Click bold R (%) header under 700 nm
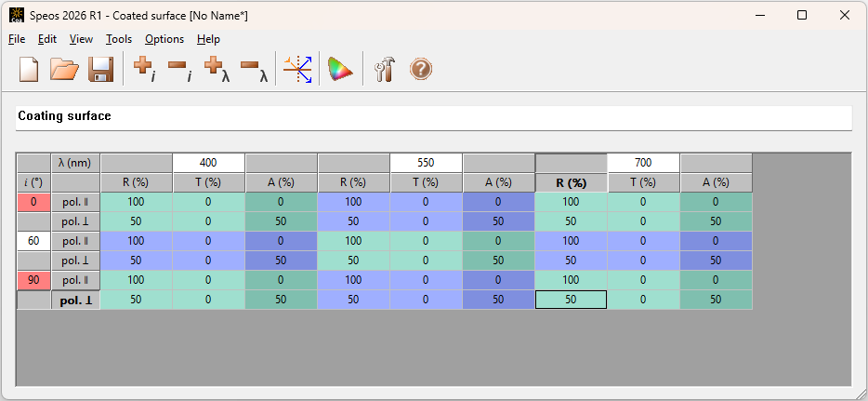Viewport: 868px width, 401px height. point(572,182)
